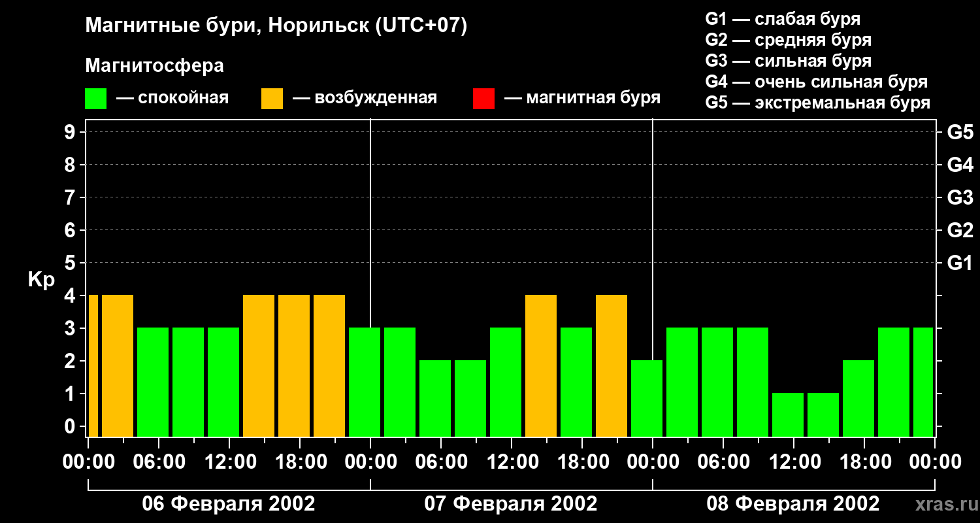Viewport: 980px width, 523px height.
Task: Click the 'G3' right-axis label
Action: pos(960,197)
